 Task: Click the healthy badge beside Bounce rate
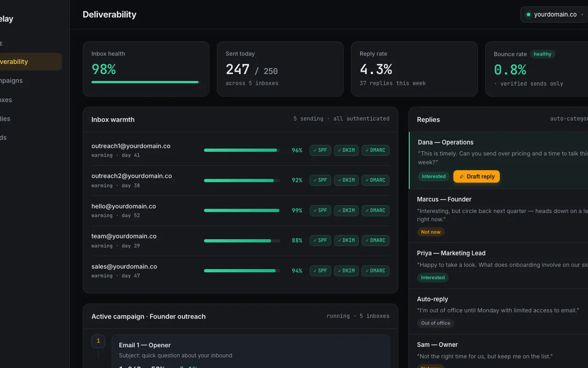(x=543, y=54)
